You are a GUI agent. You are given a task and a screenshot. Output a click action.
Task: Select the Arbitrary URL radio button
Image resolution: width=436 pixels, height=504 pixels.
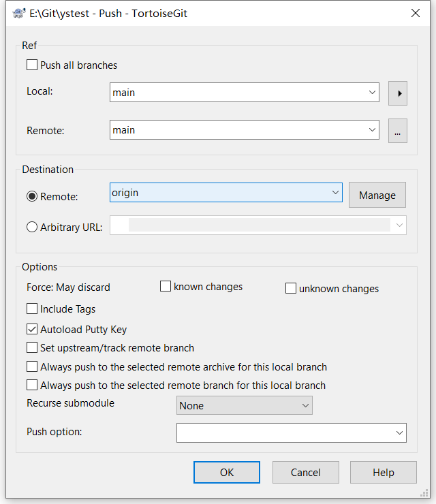(x=32, y=227)
